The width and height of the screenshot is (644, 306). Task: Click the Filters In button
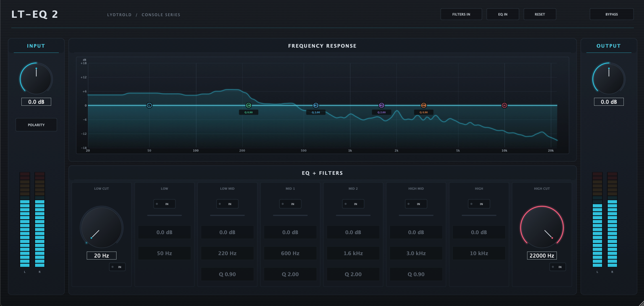(x=461, y=14)
